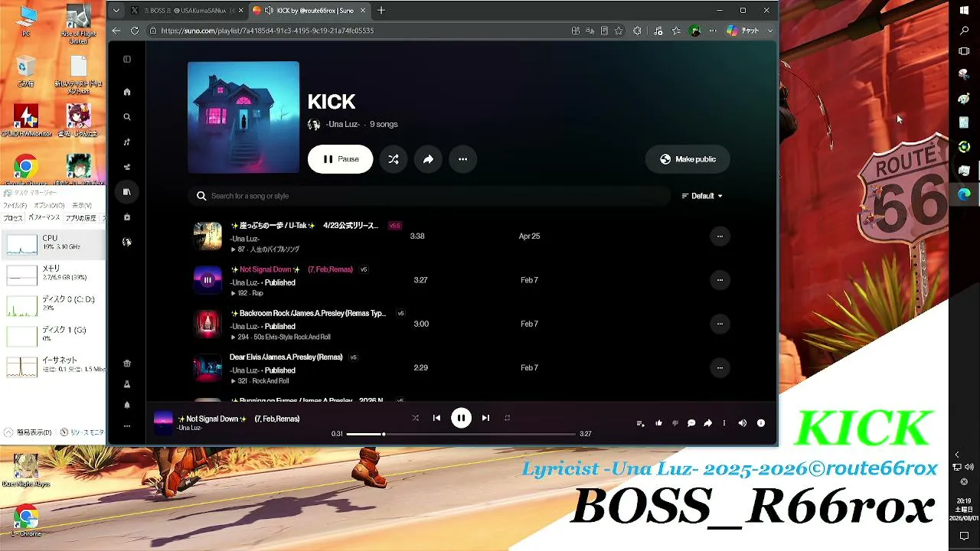Pause the KICK playlist
Screen dimensions: 980x551
[340, 159]
